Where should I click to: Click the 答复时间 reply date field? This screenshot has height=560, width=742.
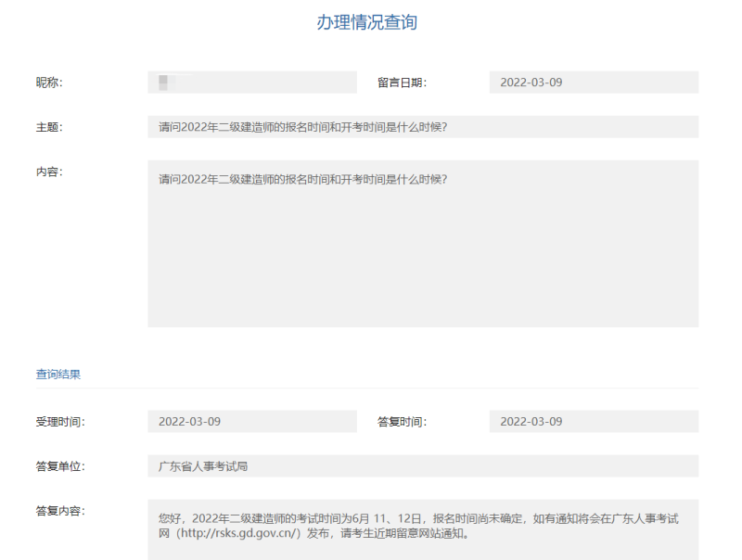click(594, 421)
